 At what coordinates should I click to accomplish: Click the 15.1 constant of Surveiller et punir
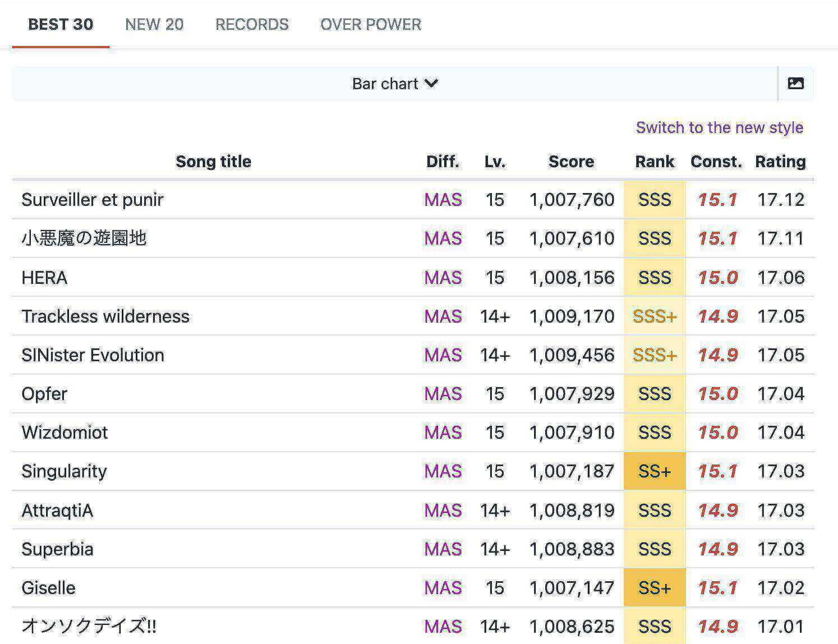click(717, 200)
